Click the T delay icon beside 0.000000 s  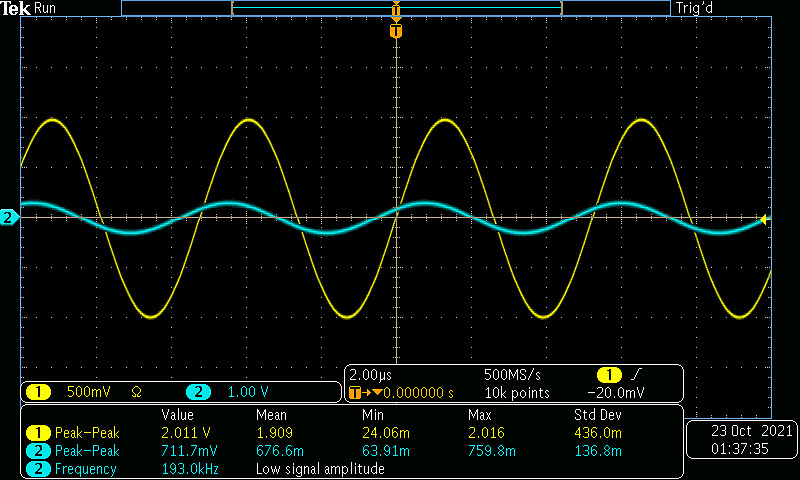(x=365, y=393)
